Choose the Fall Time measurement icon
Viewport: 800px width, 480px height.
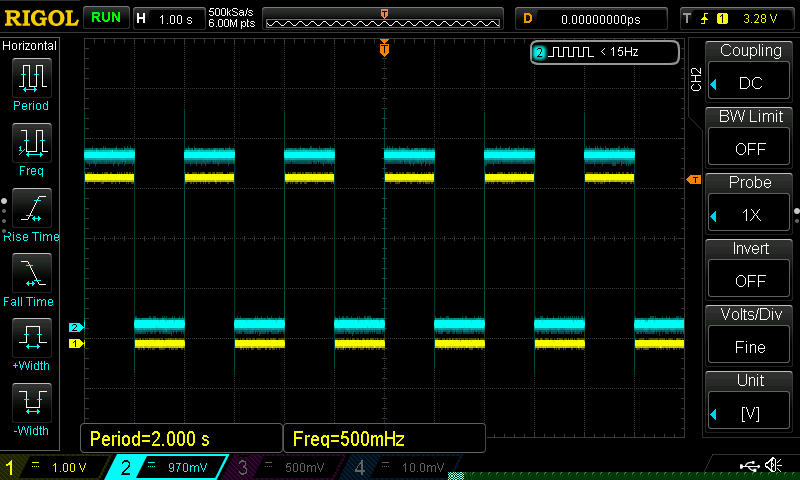pos(31,272)
